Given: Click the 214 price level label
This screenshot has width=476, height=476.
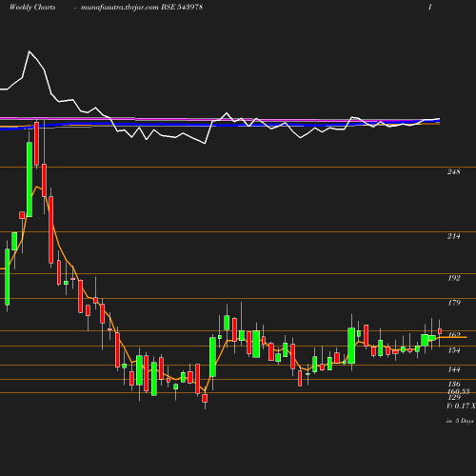Looking at the screenshot, I should 454,236.
